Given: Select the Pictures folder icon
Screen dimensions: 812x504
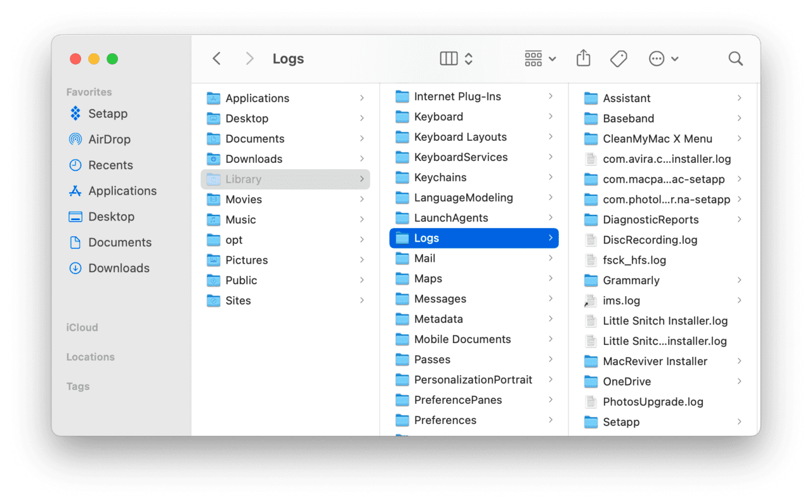Looking at the screenshot, I should tap(214, 261).
